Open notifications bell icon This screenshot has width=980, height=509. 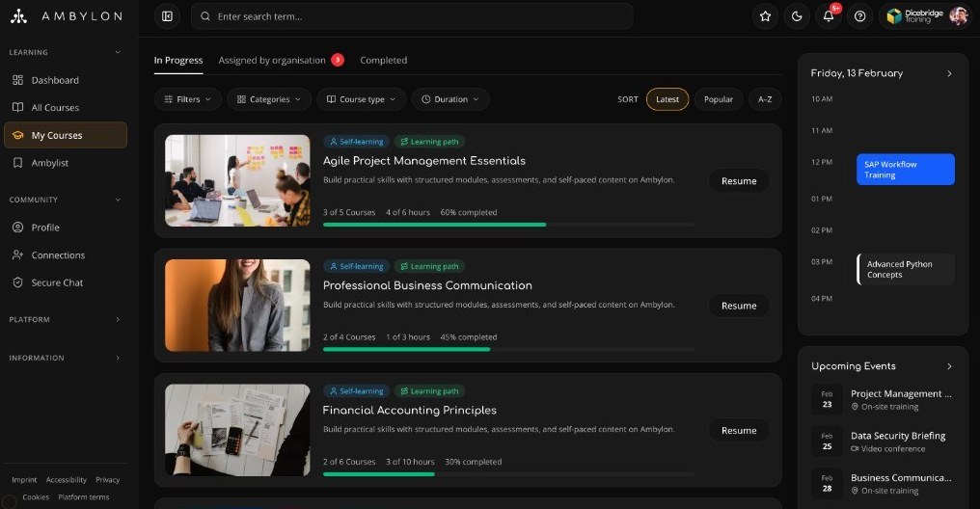[x=829, y=16]
